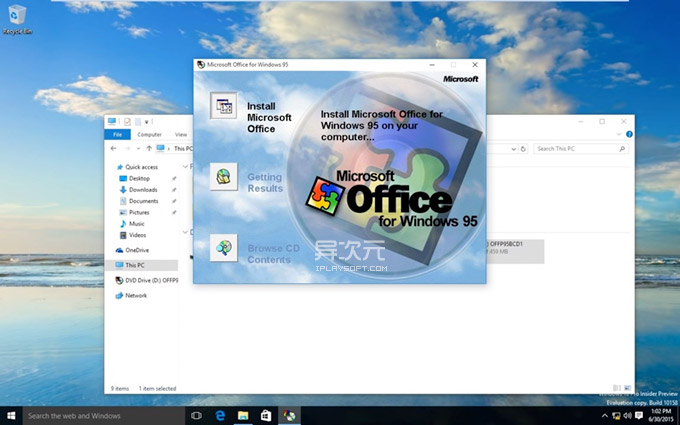Viewport: 680px width, 425px height.
Task: Open the View ribbon tab in Explorer
Action: pyautogui.click(x=181, y=134)
